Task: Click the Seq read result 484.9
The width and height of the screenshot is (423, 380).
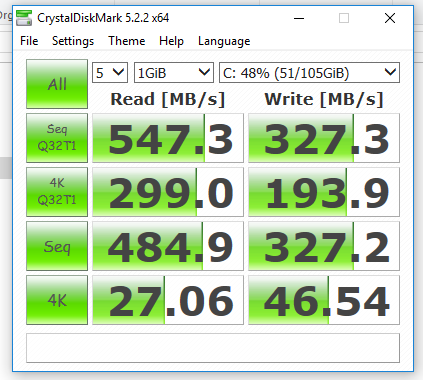Action: 168,246
